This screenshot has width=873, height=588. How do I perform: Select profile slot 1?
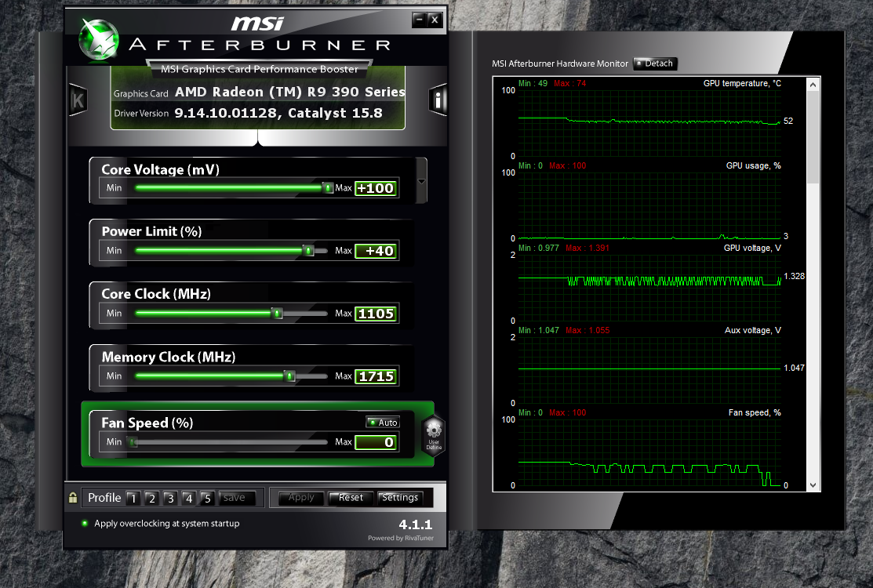tap(133, 498)
